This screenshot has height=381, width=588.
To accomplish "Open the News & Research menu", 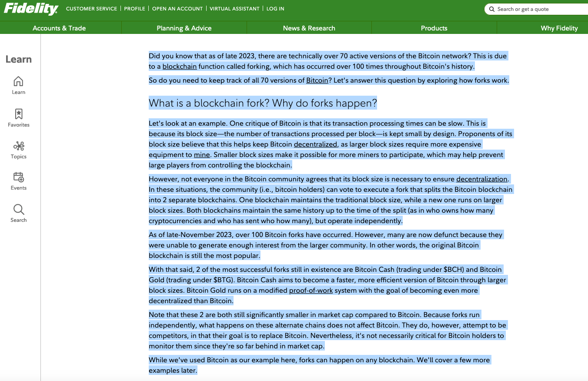I will (x=309, y=28).
